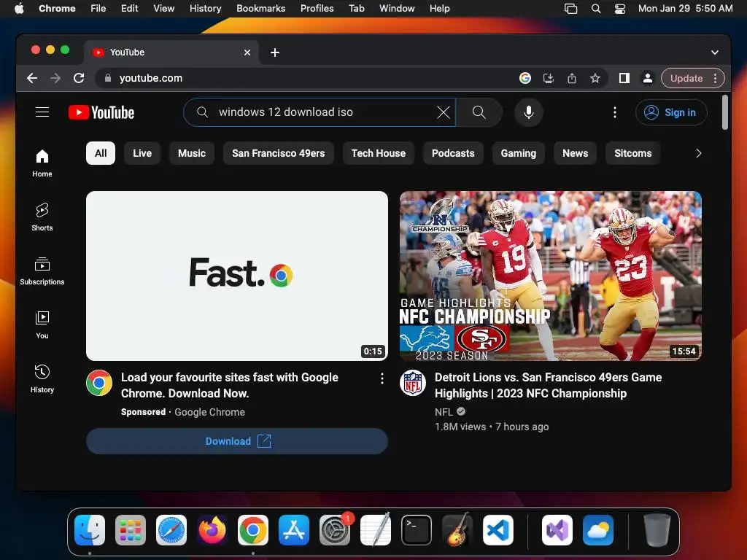Open the Profiles menu

pos(317,8)
